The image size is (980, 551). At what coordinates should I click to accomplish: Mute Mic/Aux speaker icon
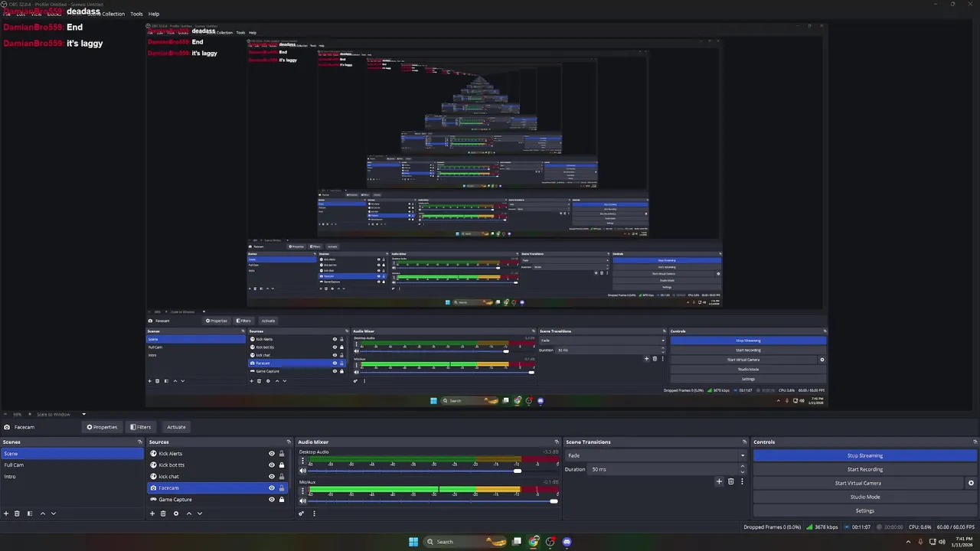point(302,501)
